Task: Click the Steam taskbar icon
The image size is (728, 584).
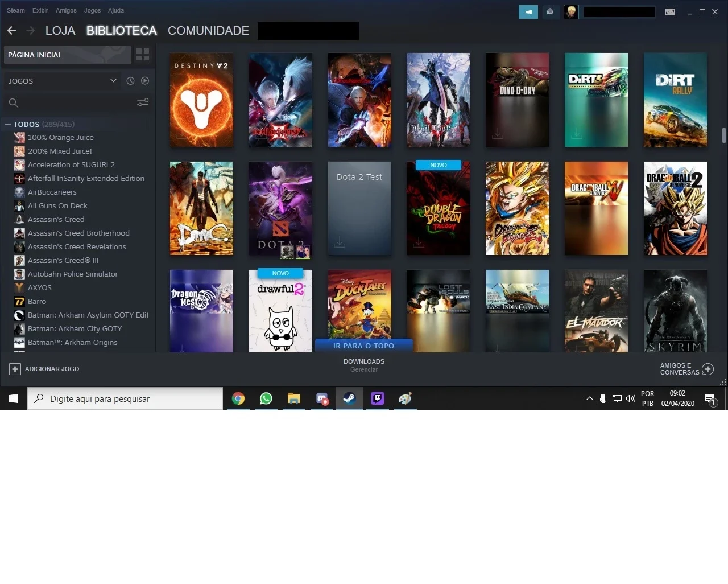Action: point(349,398)
